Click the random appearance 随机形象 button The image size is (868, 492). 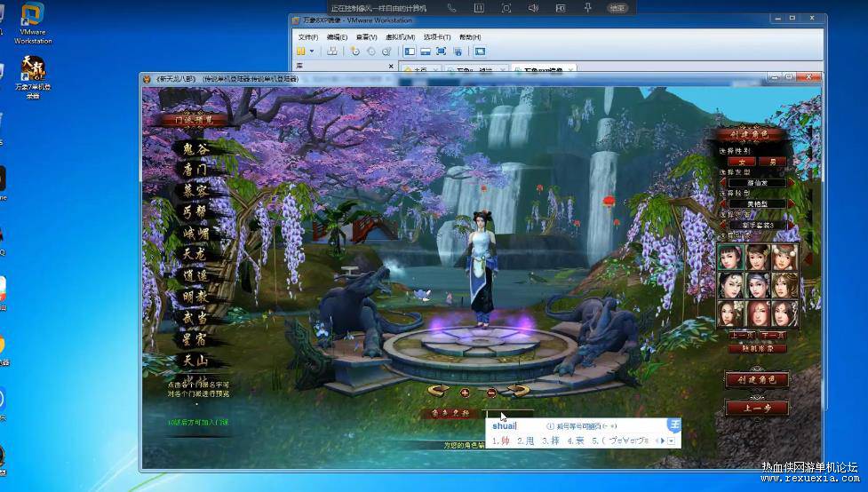[758, 349]
